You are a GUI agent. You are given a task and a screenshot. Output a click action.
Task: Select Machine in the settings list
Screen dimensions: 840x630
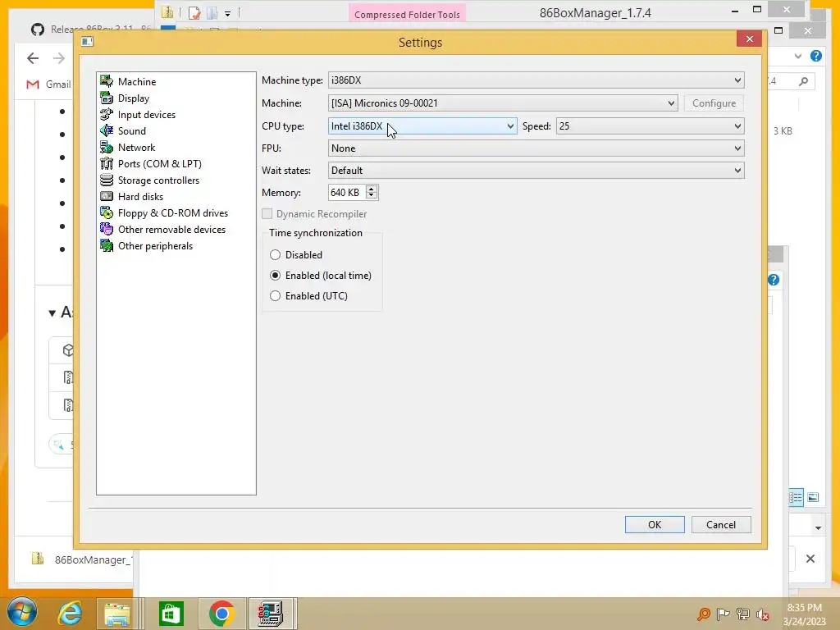coord(137,81)
